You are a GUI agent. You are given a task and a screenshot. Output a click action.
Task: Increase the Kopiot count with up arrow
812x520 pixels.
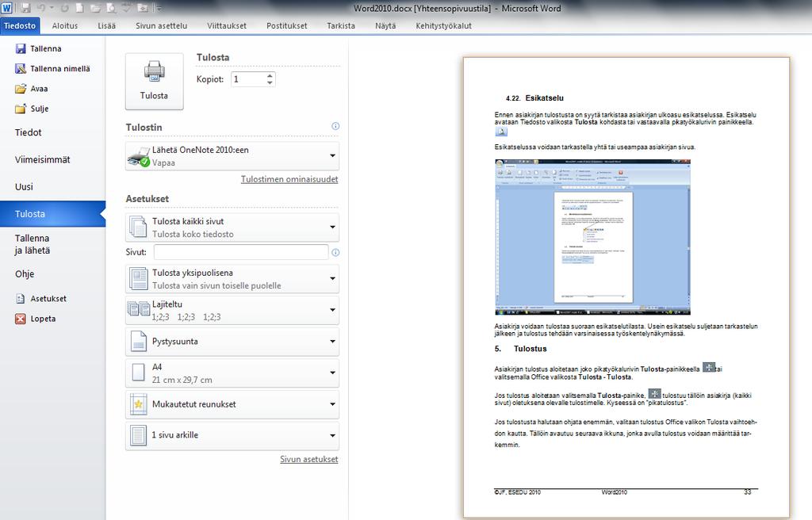pyautogui.click(x=270, y=75)
